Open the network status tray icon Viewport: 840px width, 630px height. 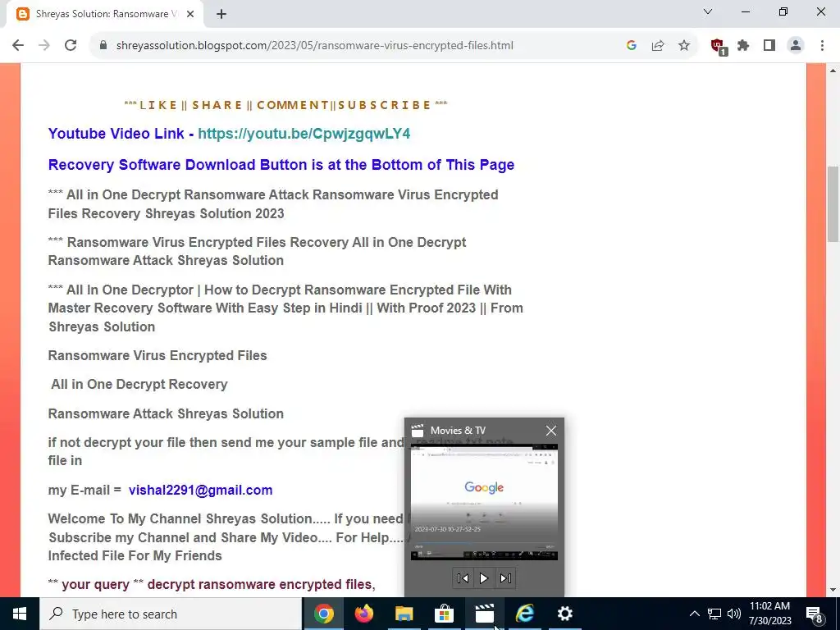pos(714,614)
